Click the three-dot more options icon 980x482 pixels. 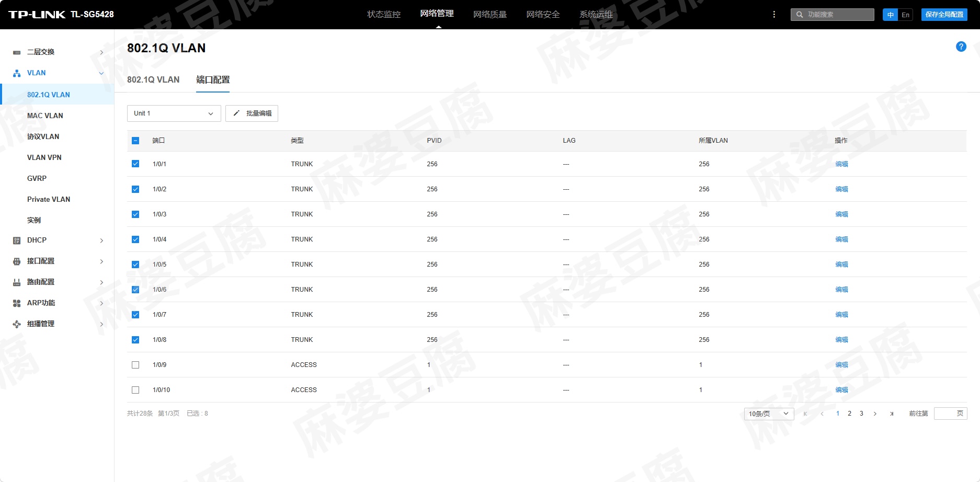point(774,15)
